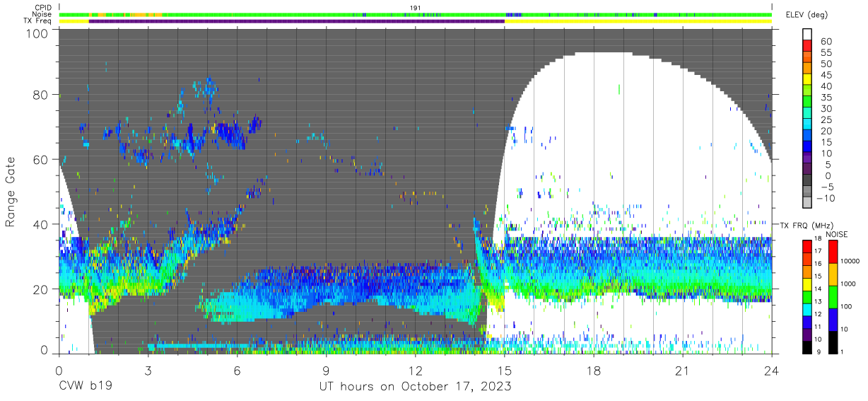
Task: Click y-axis tick label 60
Action: [x=41, y=160]
